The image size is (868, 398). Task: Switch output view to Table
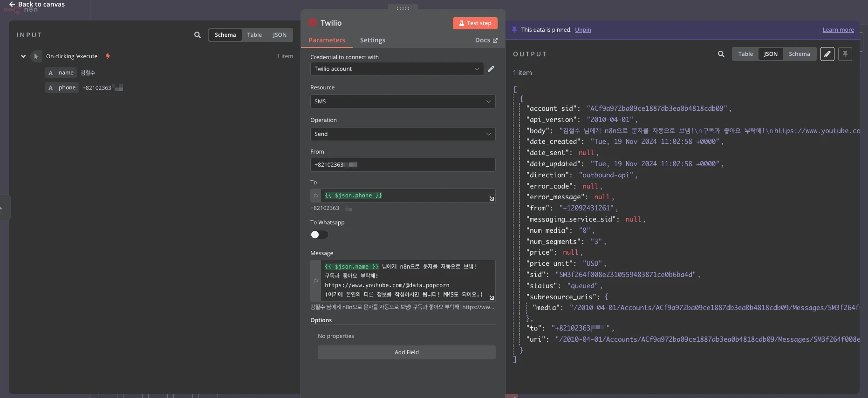click(x=745, y=54)
